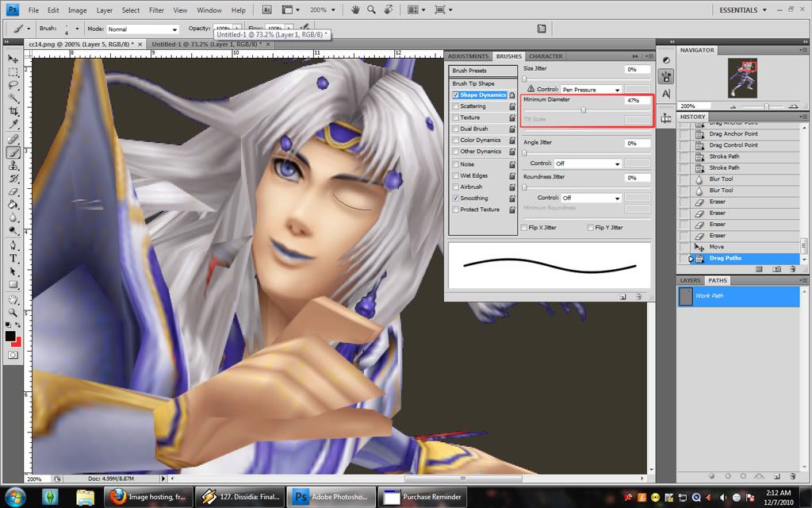Select Brush Tip Shape option
812x508 pixels.
[473, 83]
